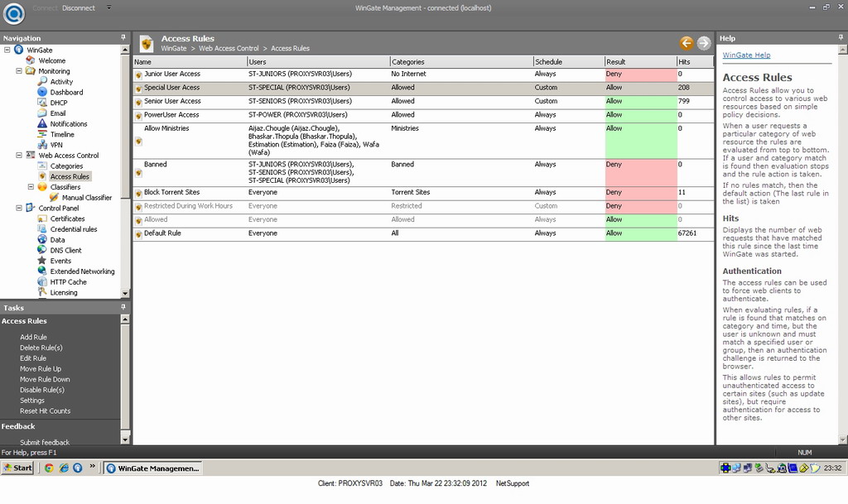
Task: Open the HTTP Cache icon
Action: [42, 281]
